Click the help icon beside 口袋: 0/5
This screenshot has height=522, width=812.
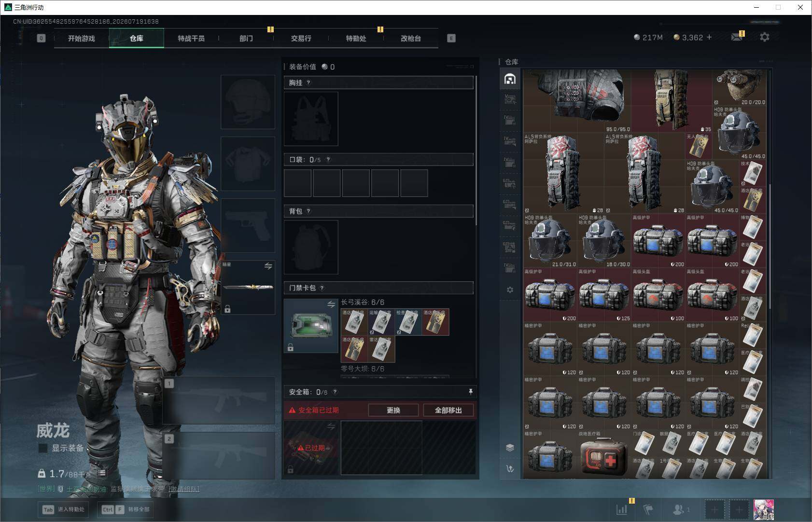coord(328,160)
